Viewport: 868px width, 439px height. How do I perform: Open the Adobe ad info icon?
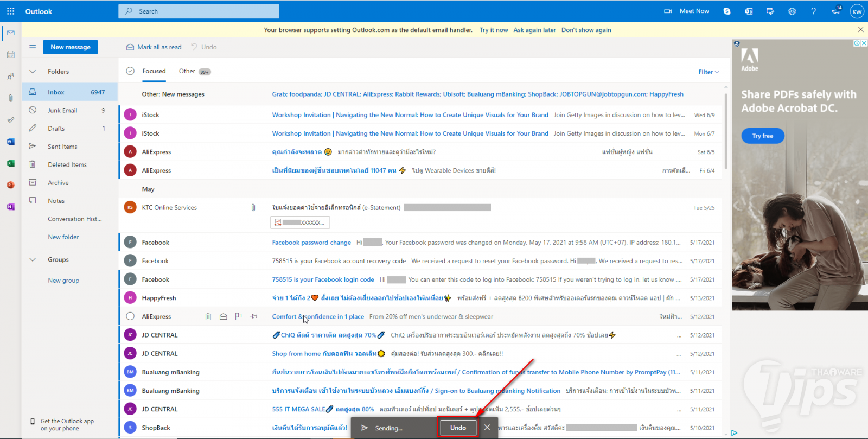[x=857, y=43]
